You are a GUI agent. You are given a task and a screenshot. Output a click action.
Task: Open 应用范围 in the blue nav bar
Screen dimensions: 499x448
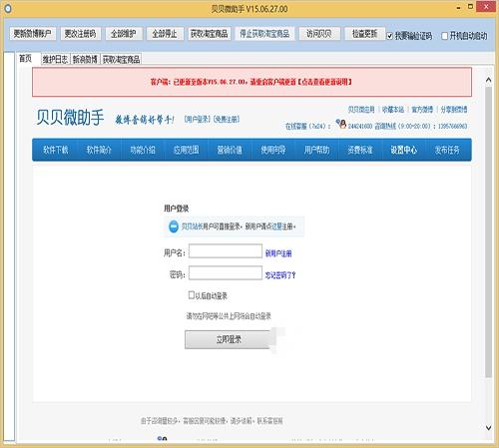[x=187, y=150]
